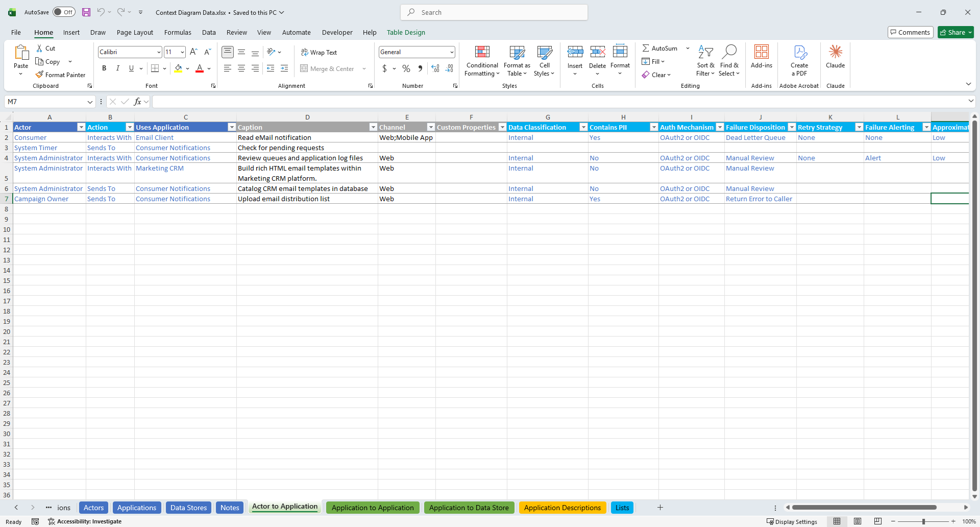Viewport: 980px width, 527px height.
Task: Apply percent style format
Action: point(406,68)
